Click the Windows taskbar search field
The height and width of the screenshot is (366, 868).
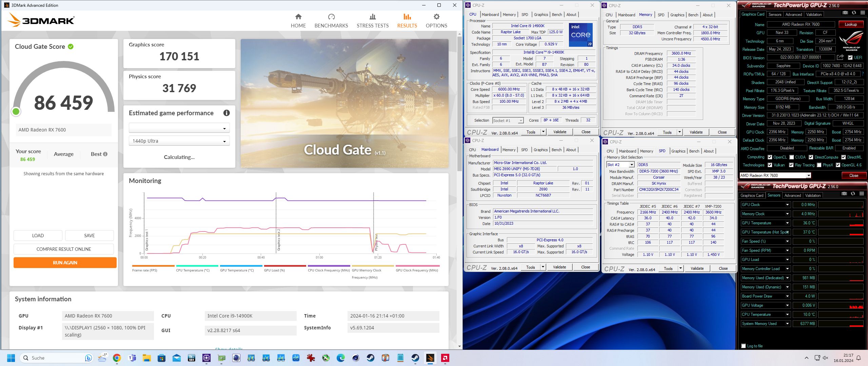pos(56,358)
